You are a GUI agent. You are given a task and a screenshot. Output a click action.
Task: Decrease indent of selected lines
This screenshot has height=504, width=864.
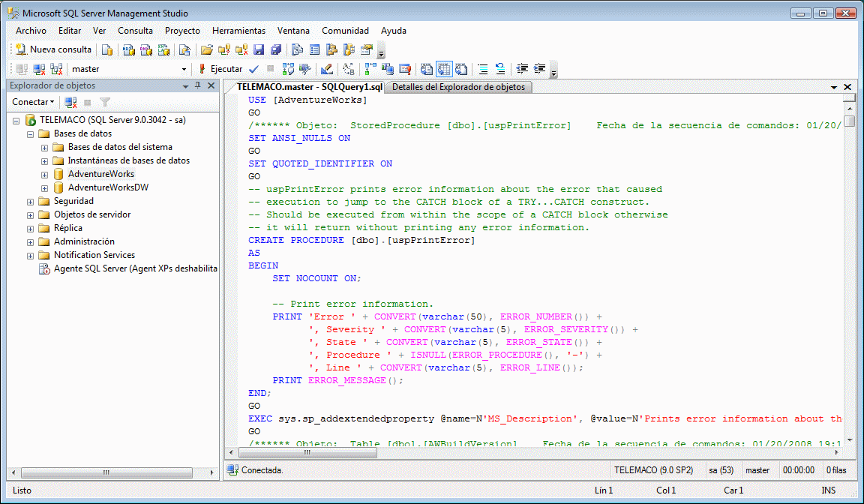point(522,69)
